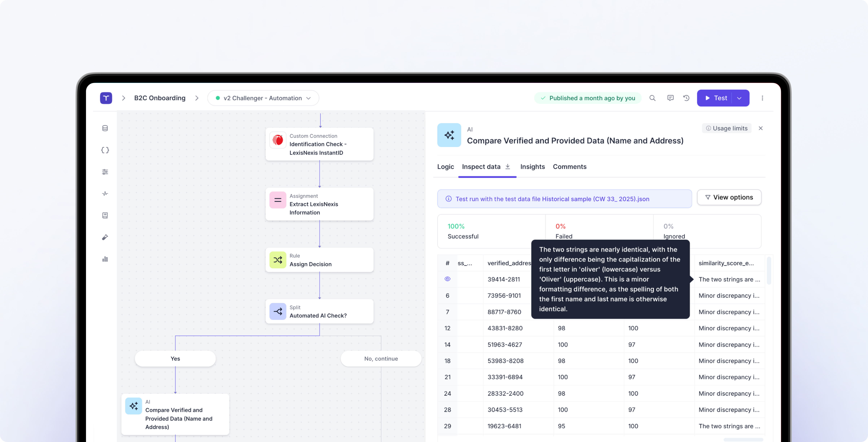868x442 pixels.
Task: Download inspect data via arrow icon
Action: (508, 167)
